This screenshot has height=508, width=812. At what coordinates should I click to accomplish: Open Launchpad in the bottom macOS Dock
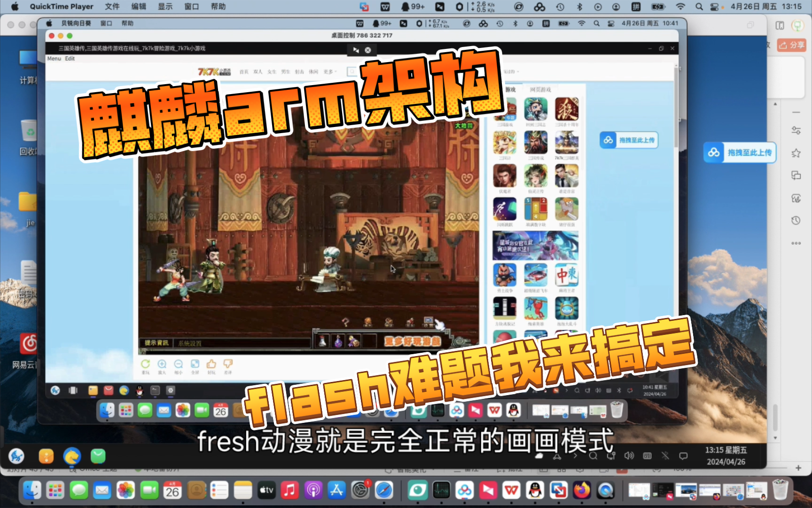[55, 491]
